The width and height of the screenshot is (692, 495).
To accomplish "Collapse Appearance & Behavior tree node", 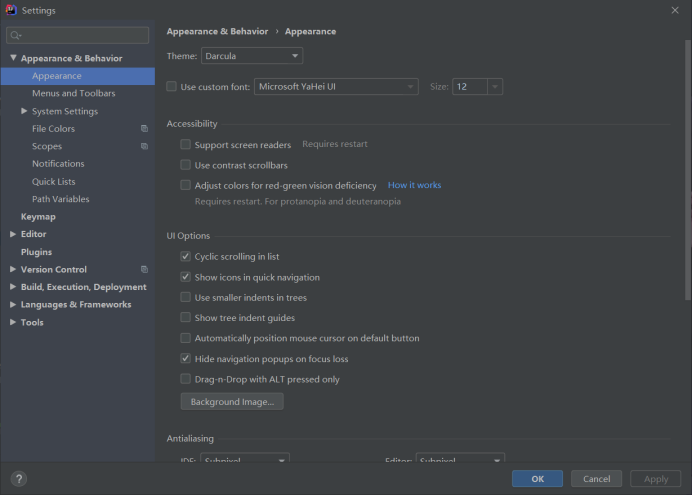I will (13, 58).
